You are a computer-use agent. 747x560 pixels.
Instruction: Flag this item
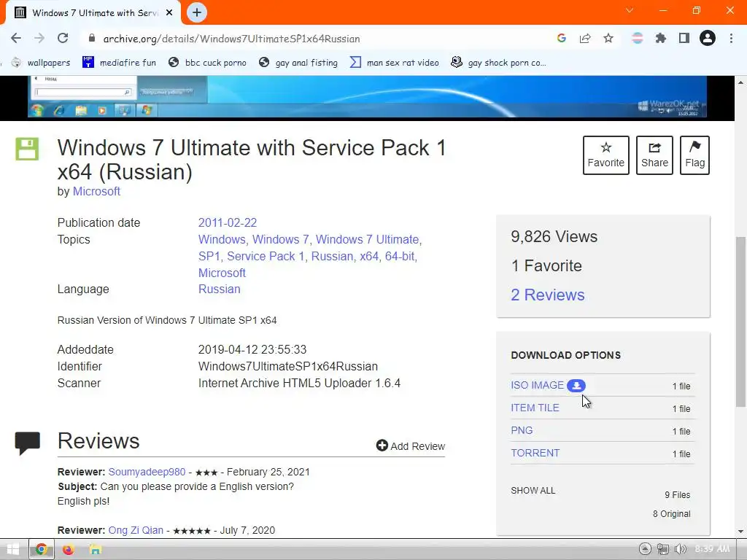tap(694, 155)
